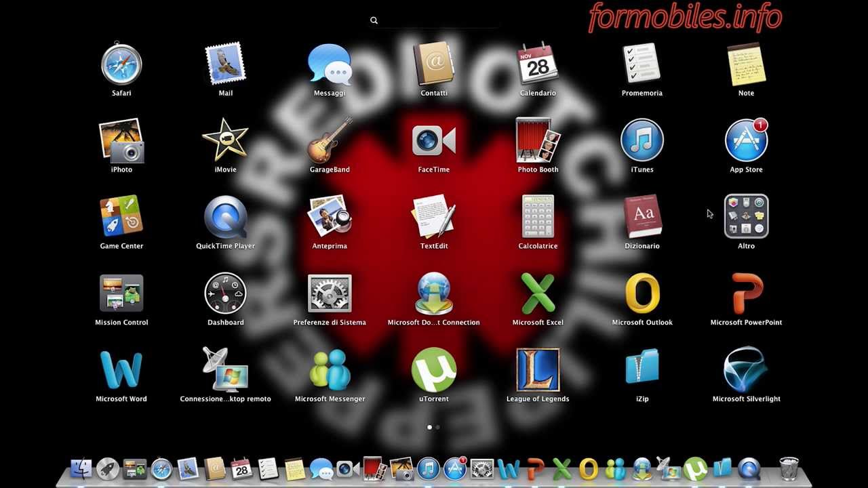
Task: Open Reminders checklist in the Dock
Action: coord(268,469)
